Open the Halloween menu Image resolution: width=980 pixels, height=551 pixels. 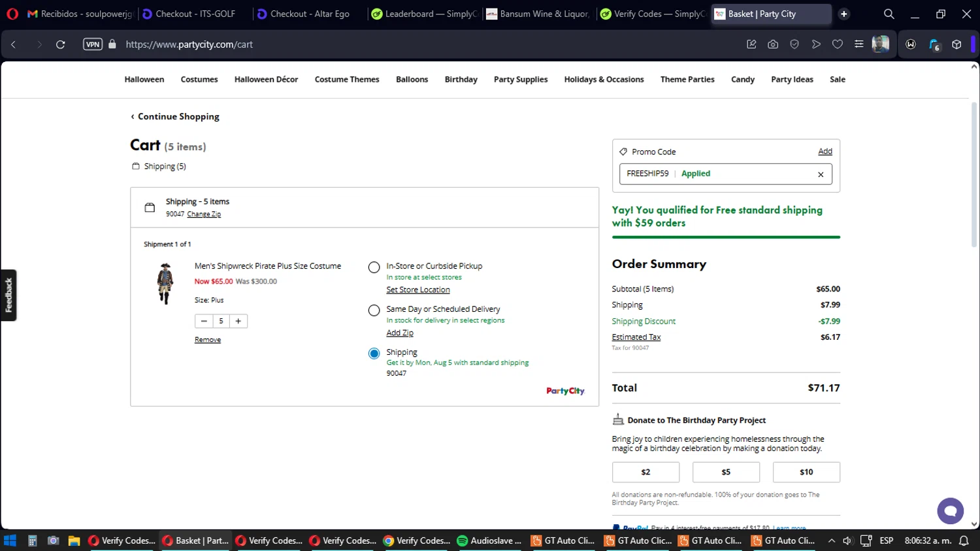click(144, 80)
